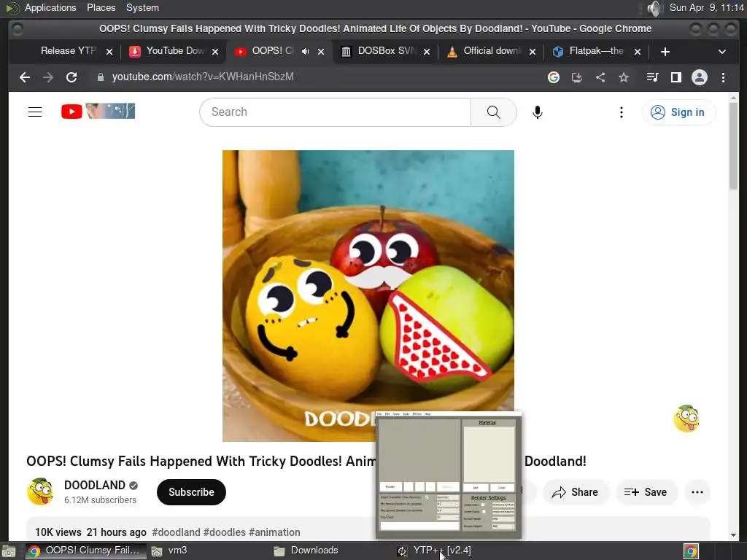Open more actions ellipsis beside Save
The height and width of the screenshot is (560, 747).
(x=697, y=492)
